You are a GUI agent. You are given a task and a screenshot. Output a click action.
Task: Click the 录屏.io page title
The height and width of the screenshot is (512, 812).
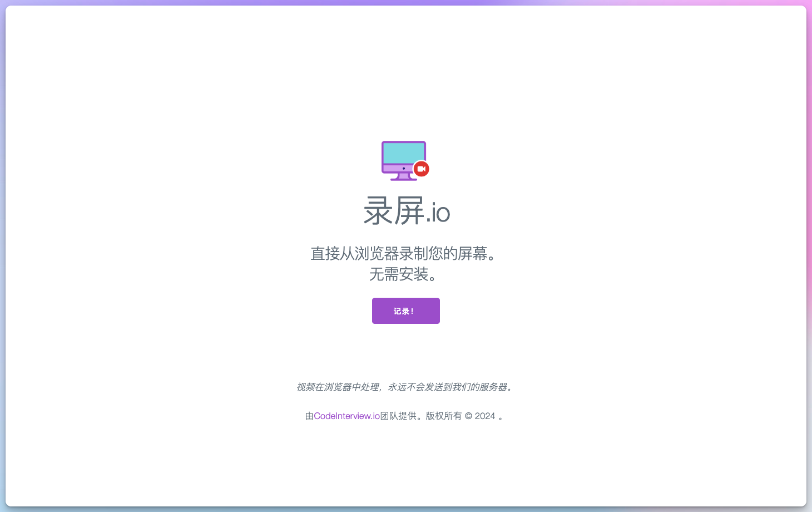pyautogui.click(x=407, y=212)
